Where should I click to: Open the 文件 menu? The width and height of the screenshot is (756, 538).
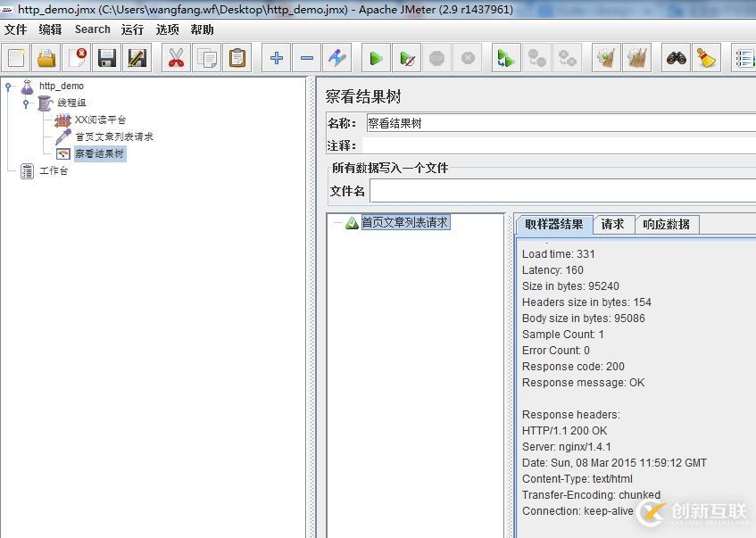(15, 29)
